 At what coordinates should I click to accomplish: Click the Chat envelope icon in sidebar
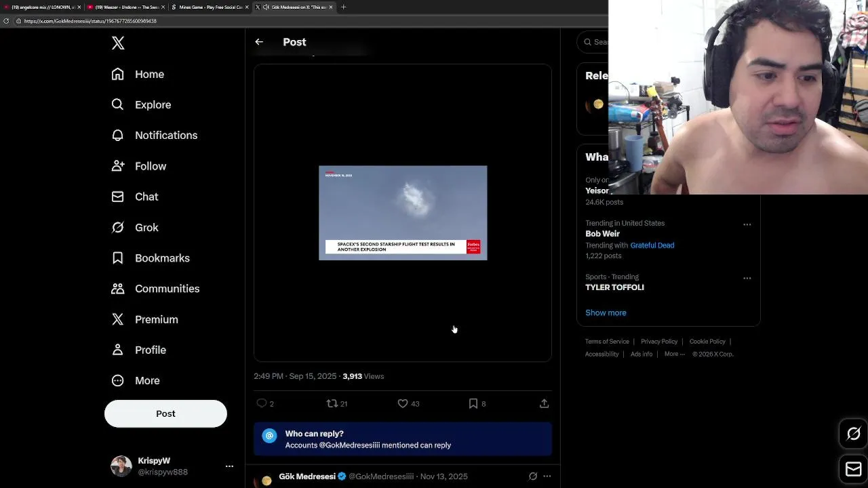118,197
